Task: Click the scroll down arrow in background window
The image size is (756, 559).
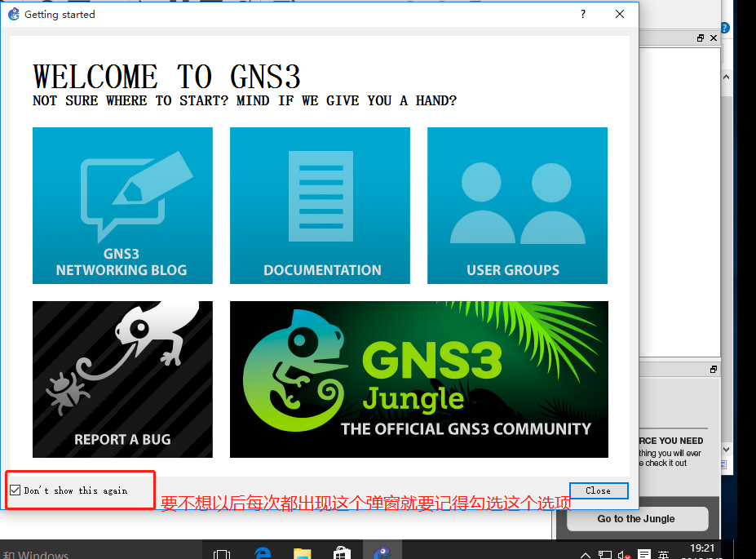Action: coord(726,450)
